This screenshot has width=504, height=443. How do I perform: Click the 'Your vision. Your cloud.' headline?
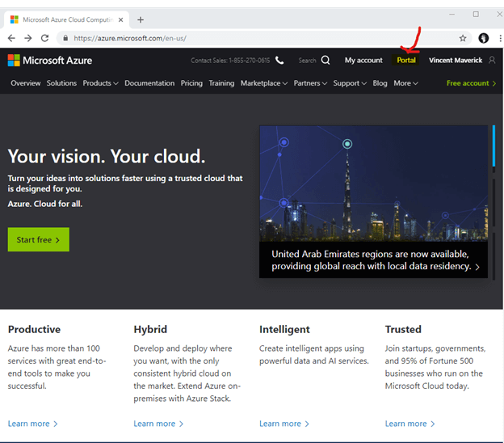tap(107, 156)
